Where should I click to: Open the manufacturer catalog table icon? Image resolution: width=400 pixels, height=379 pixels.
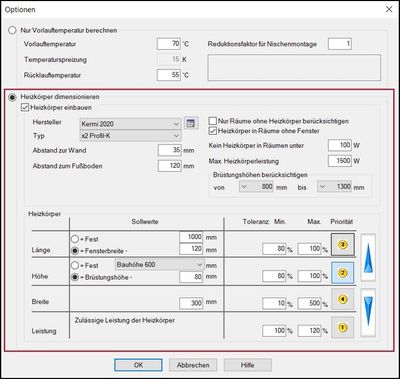coord(191,123)
